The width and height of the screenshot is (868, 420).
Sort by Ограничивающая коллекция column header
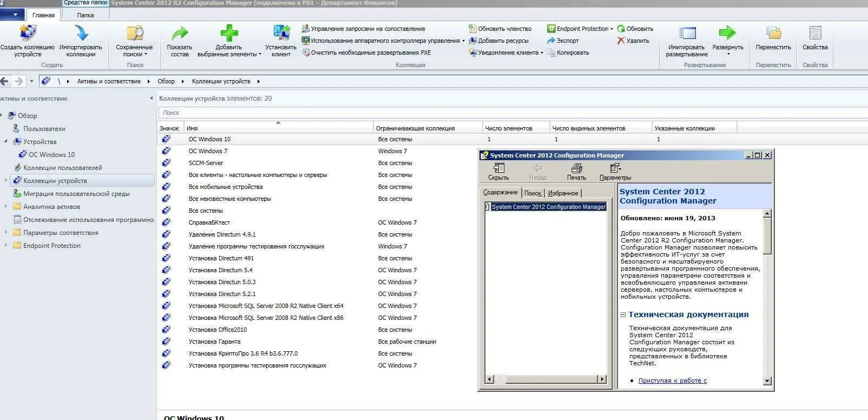[428, 128]
